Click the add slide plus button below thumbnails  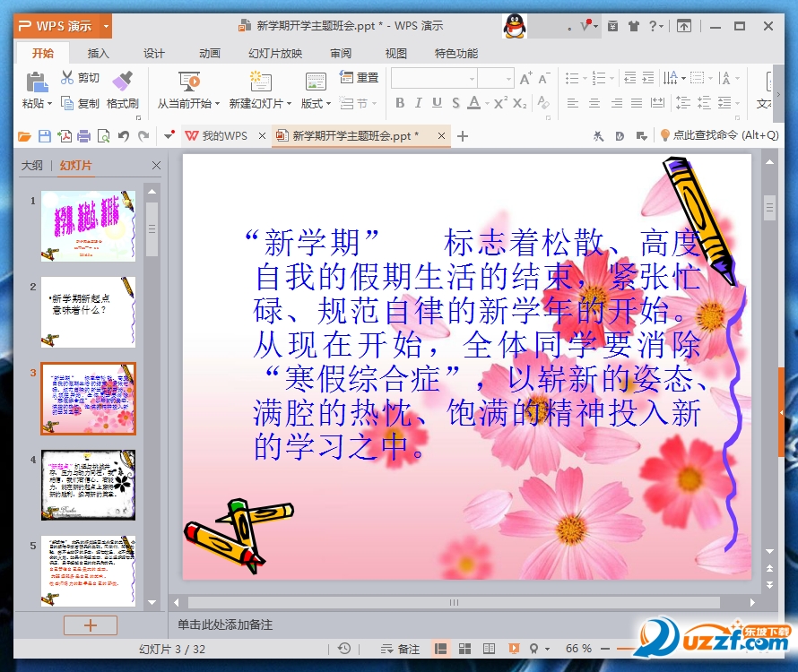(x=89, y=625)
